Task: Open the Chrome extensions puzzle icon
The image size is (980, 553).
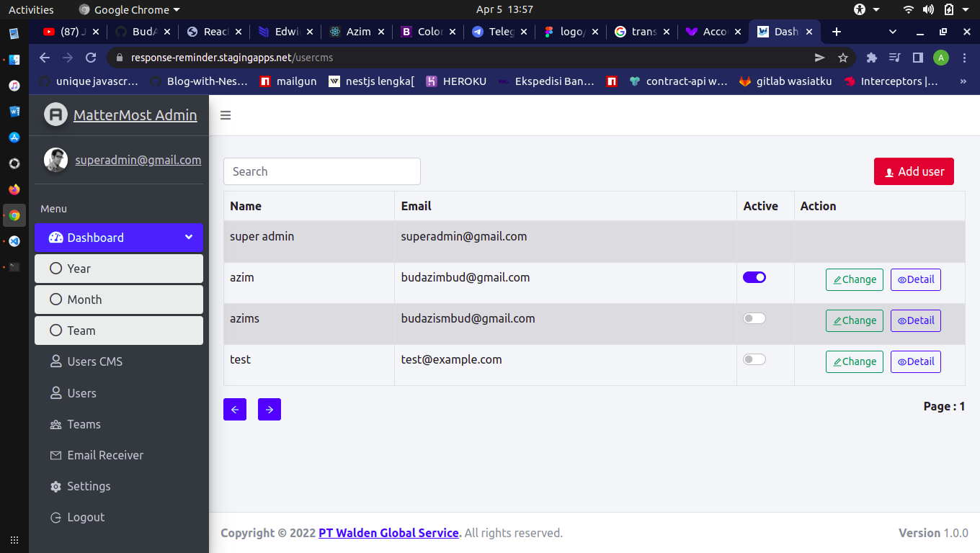Action: 872,58
